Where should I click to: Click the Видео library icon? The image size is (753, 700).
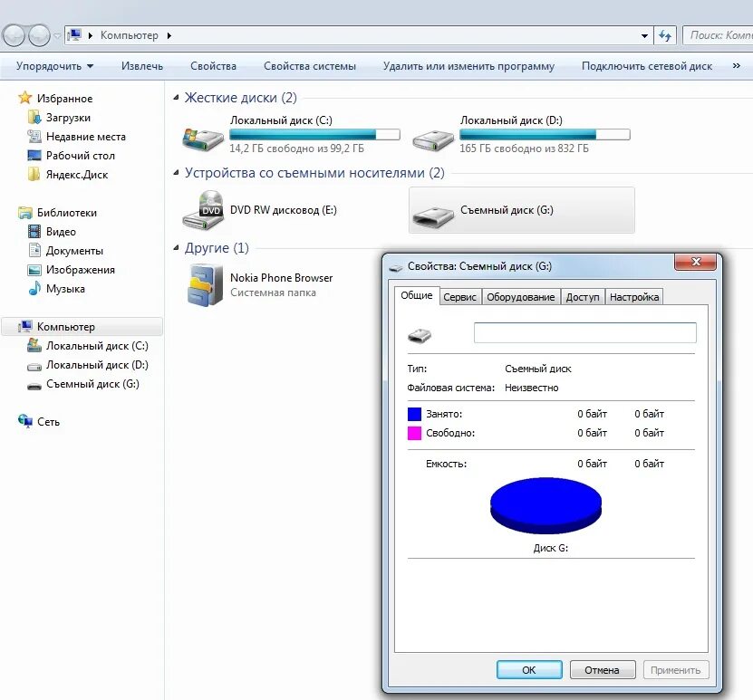coord(34,231)
